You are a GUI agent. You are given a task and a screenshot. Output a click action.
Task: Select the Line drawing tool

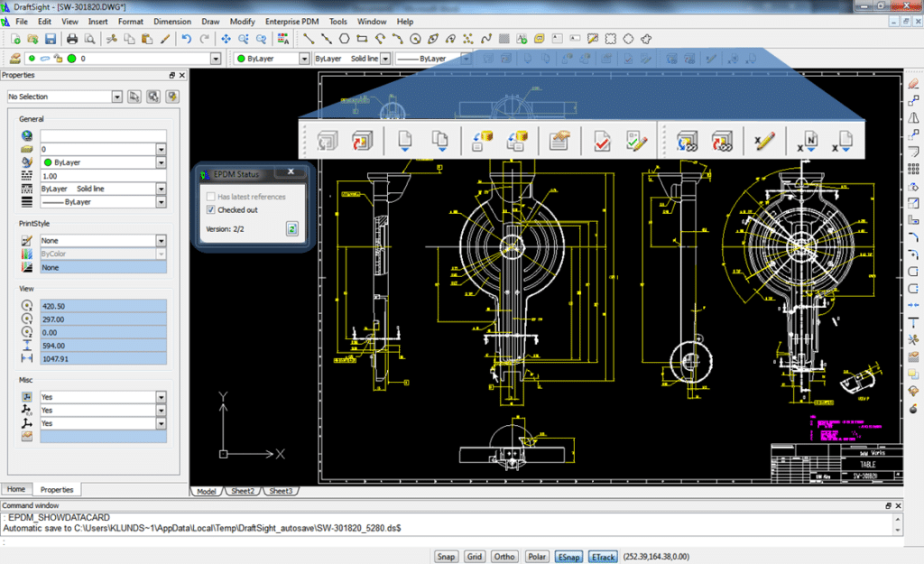[x=309, y=39]
